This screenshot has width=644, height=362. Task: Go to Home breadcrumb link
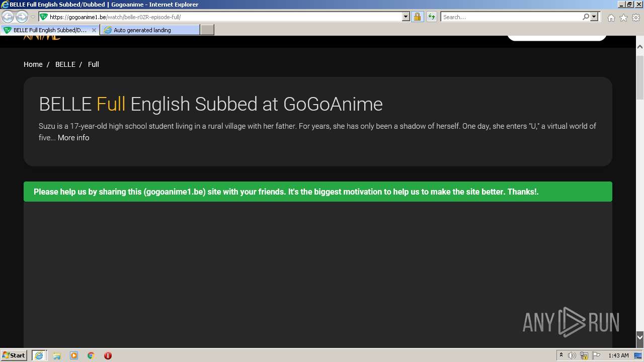[33, 64]
